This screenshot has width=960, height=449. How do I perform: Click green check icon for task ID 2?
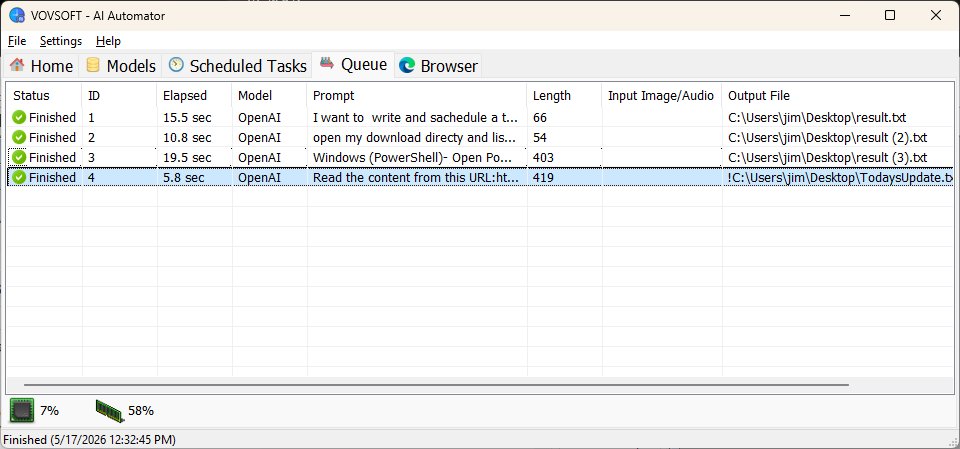pos(19,137)
